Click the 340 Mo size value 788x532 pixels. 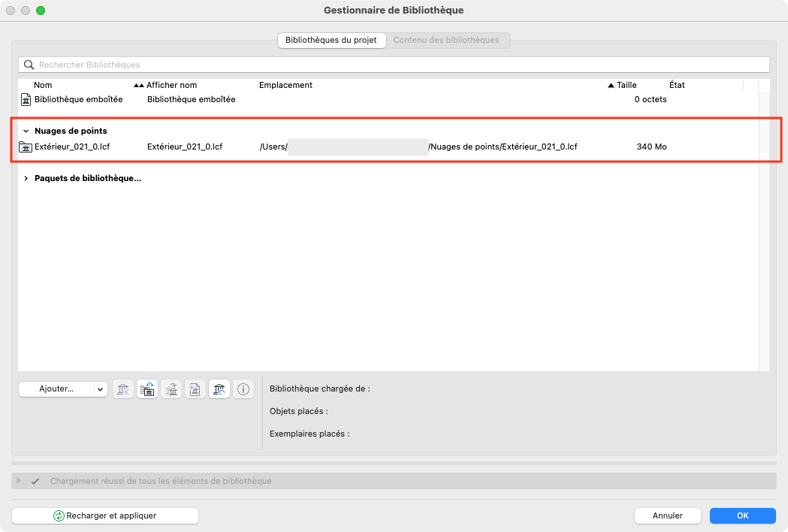[x=651, y=147]
